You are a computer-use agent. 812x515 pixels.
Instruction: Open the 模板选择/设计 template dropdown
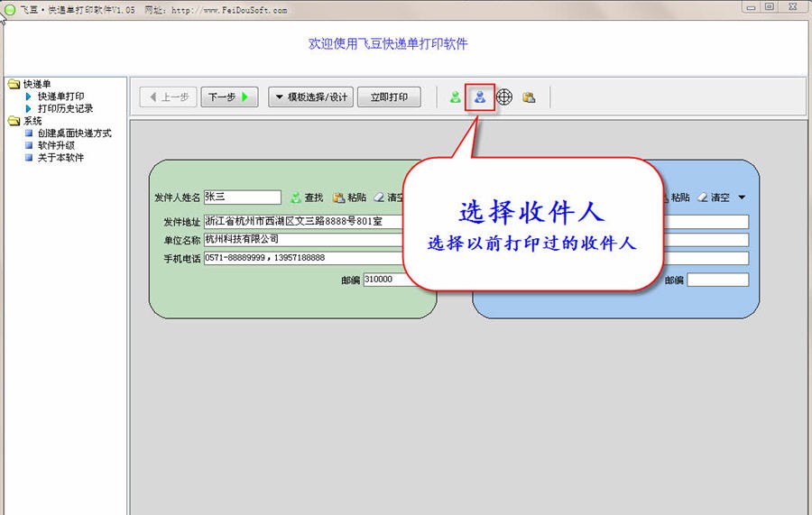[x=310, y=97]
